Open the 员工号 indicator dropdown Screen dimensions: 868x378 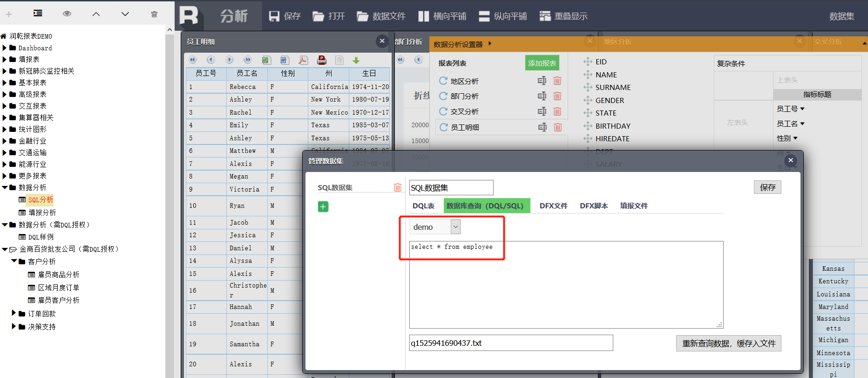pos(802,109)
